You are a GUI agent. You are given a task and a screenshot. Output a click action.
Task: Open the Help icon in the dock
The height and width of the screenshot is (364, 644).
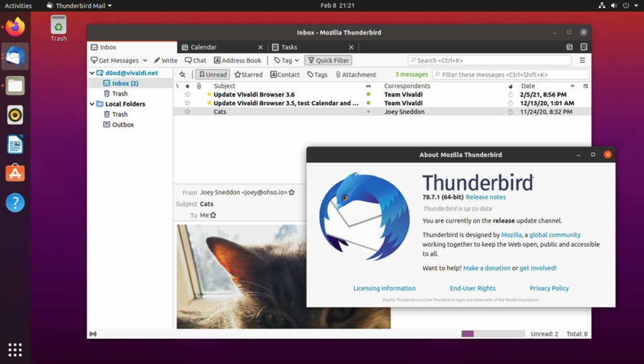15,202
